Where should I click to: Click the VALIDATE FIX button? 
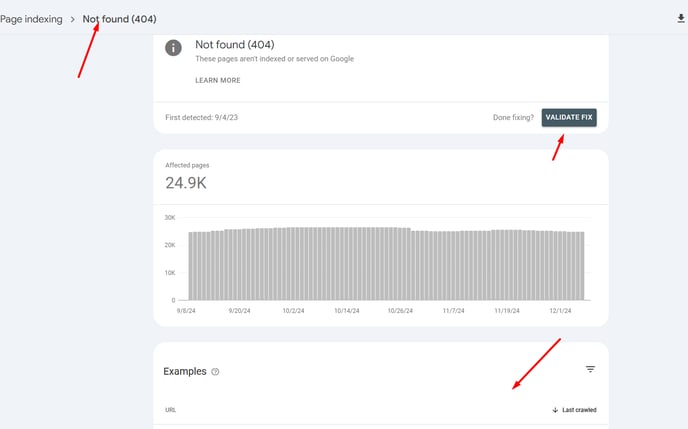pyautogui.click(x=569, y=118)
